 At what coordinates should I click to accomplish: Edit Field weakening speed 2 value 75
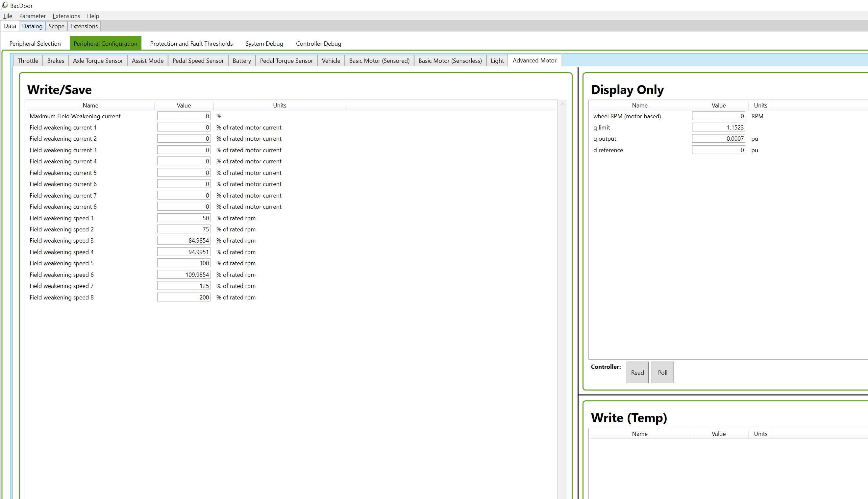[x=184, y=229]
